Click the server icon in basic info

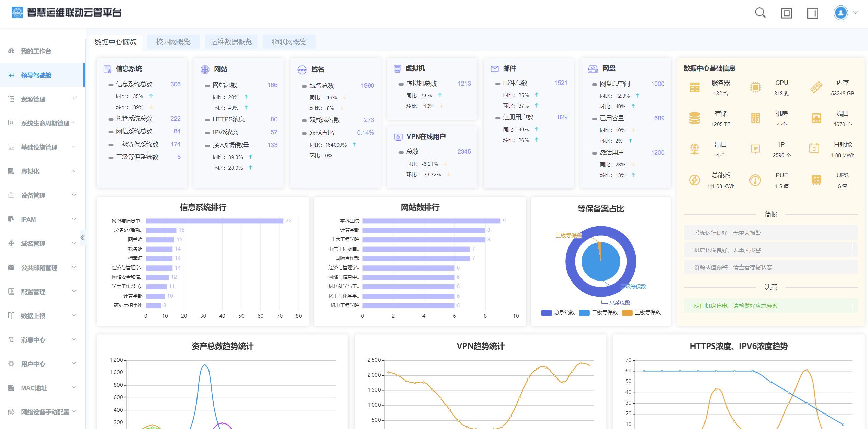pos(695,88)
